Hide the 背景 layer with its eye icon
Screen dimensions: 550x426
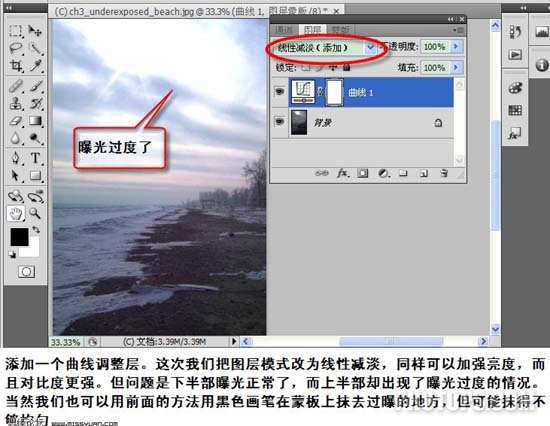[279, 122]
